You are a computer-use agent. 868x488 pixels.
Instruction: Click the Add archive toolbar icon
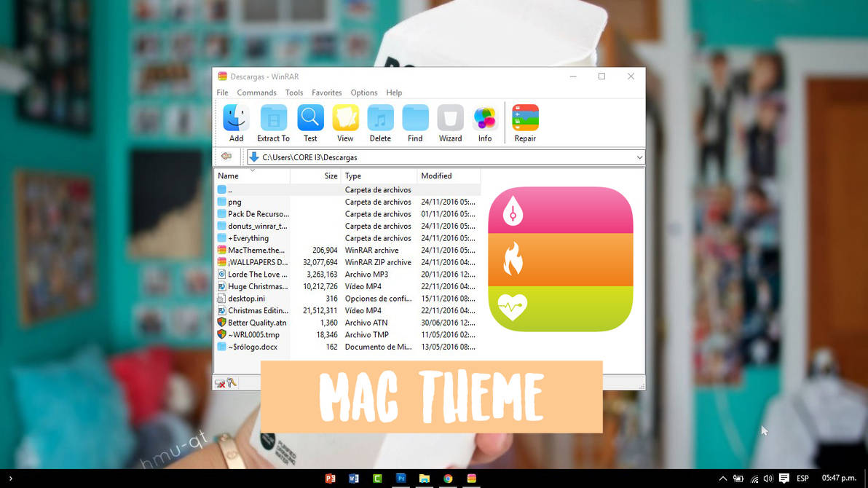click(235, 121)
